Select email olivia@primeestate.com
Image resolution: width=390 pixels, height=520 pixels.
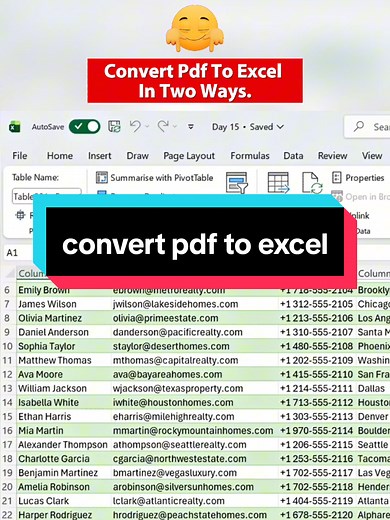pos(165,318)
